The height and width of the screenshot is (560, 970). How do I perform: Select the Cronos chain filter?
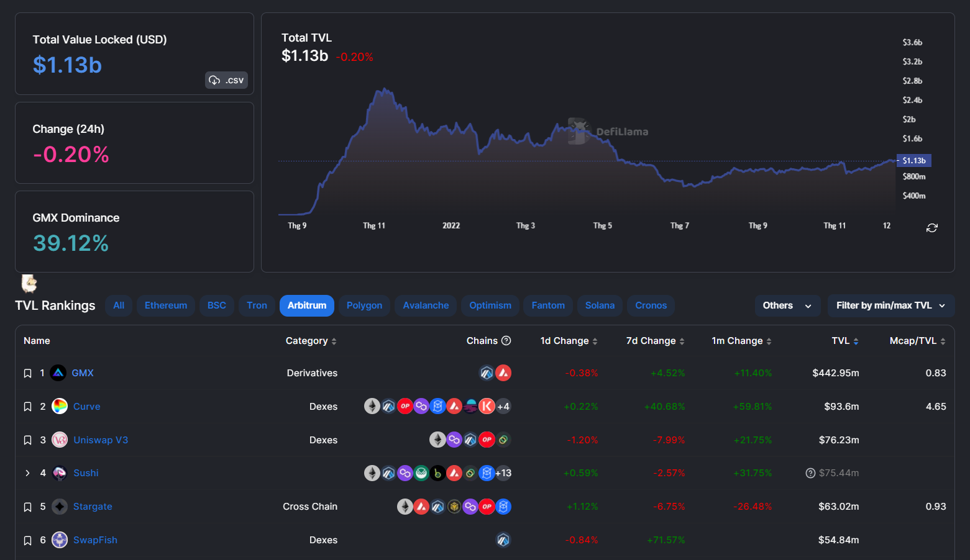point(651,305)
